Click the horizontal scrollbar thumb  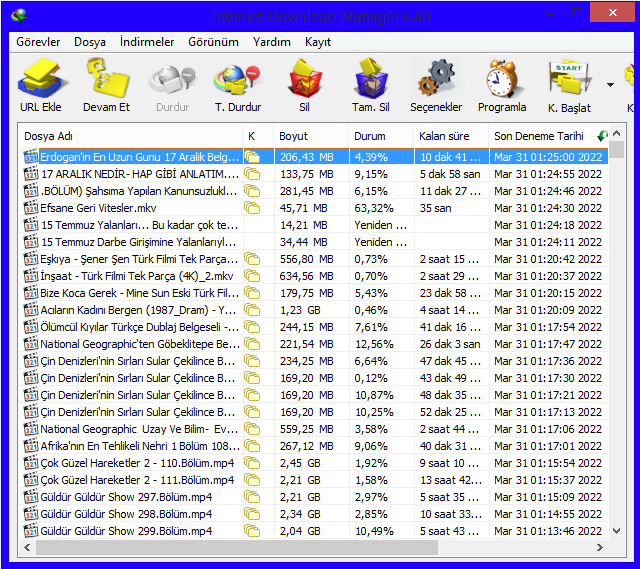point(237,547)
